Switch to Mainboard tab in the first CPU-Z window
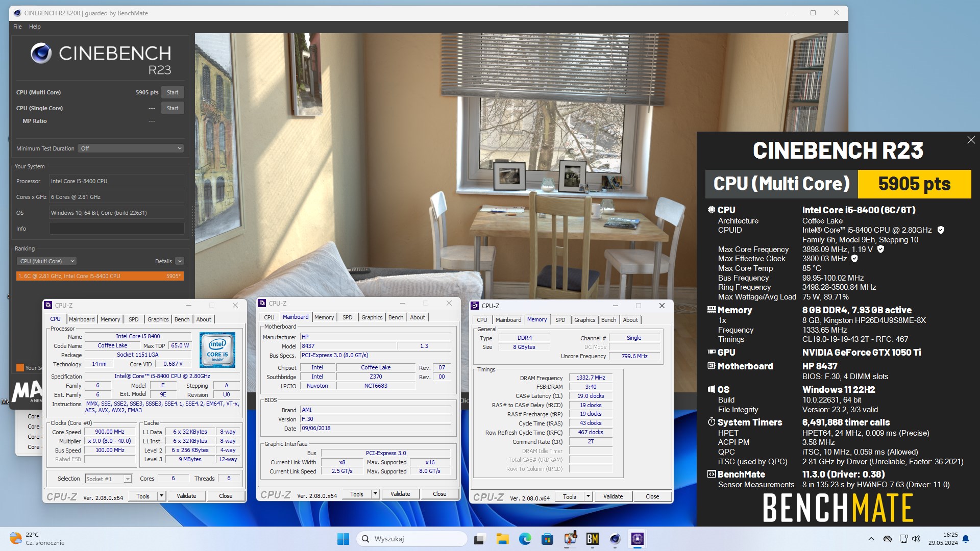Viewport: 980px width, 551px height. click(82, 319)
